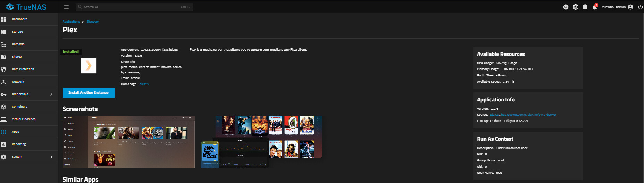The image size is (644, 183).
Task: Click the TrueNAS logo
Action: click(26, 7)
